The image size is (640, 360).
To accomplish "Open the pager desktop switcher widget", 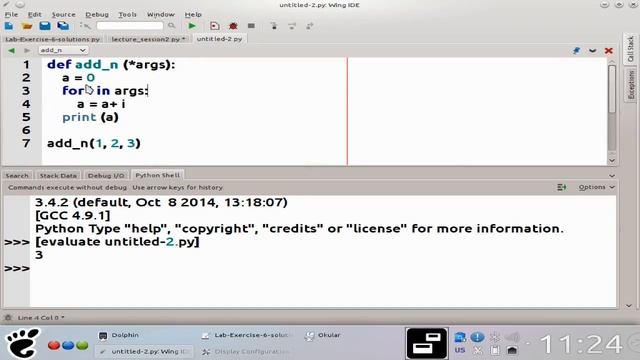I will [x=427, y=343].
